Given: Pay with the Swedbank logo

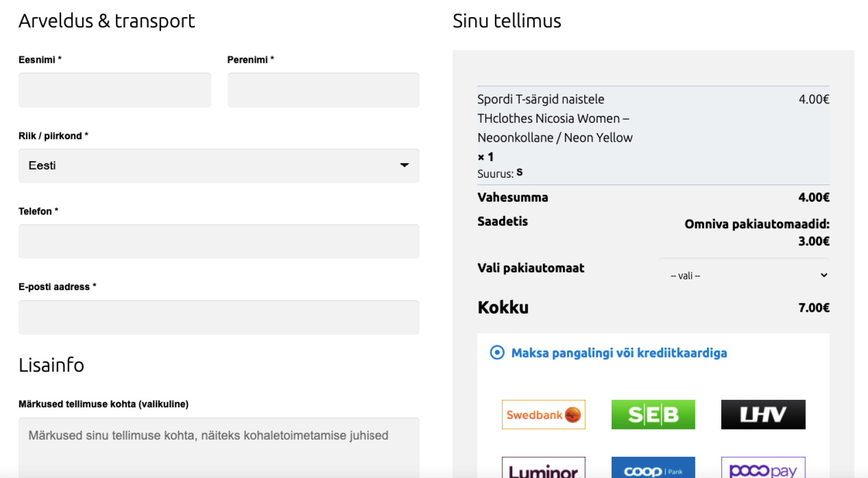Looking at the screenshot, I should click(543, 415).
